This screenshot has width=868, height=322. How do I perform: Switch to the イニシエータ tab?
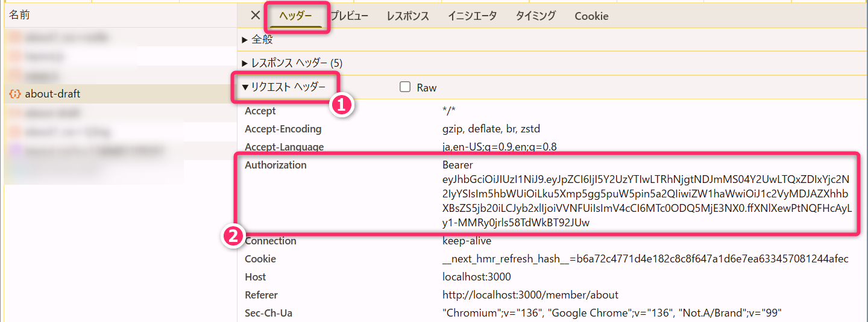(x=473, y=16)
